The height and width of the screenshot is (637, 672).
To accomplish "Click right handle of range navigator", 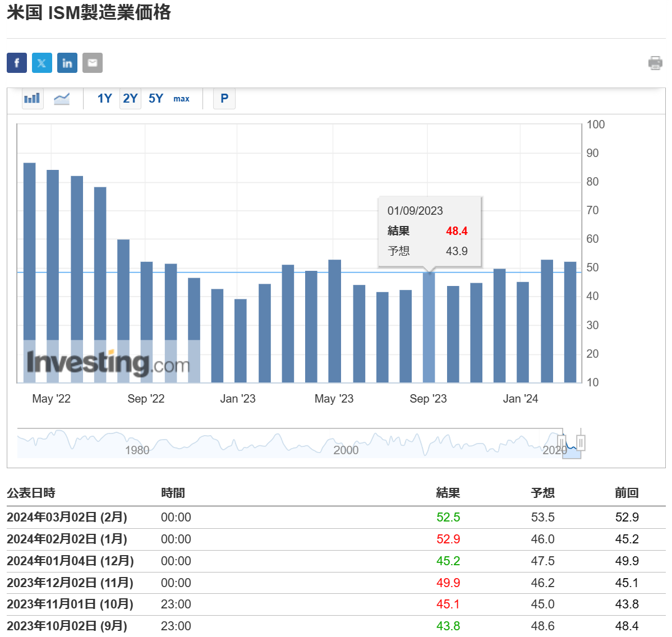I will pos(581,443).
